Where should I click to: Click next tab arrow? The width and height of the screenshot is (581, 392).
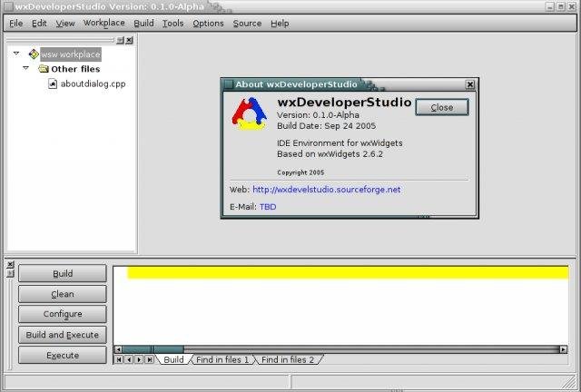point(139,359)
